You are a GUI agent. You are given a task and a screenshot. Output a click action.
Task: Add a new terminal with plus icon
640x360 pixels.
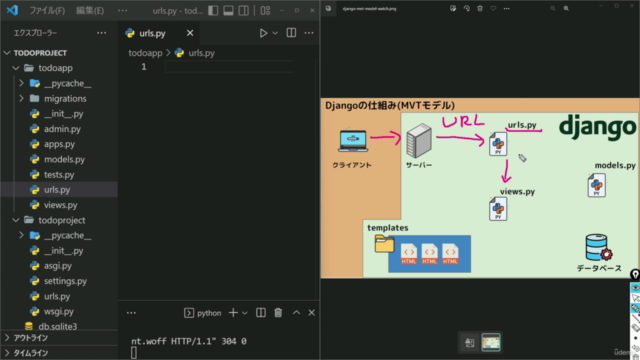pos(233,313)
